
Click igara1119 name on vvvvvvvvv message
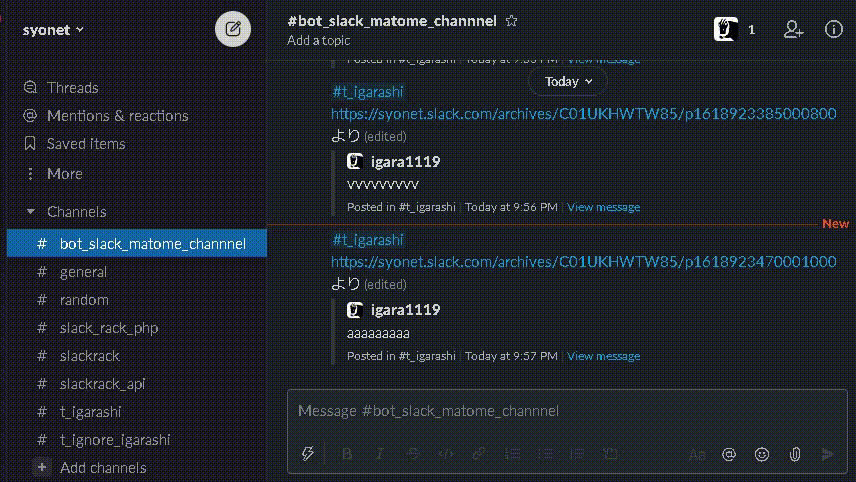click(x=405, y=162)
